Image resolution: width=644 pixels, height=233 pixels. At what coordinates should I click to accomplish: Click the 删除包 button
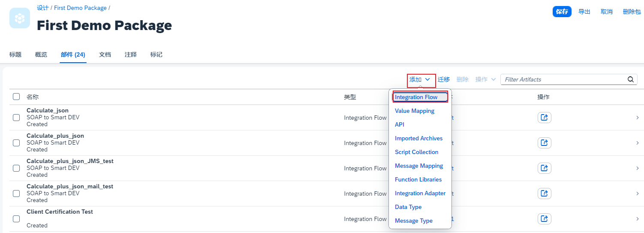click(632, 12)
